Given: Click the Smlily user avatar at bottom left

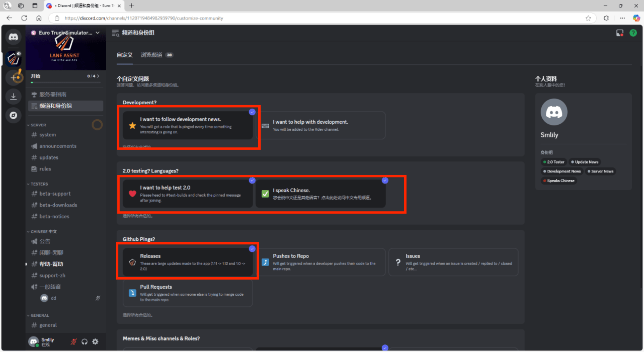Looking at the screenshot, I should pos(34,342).
